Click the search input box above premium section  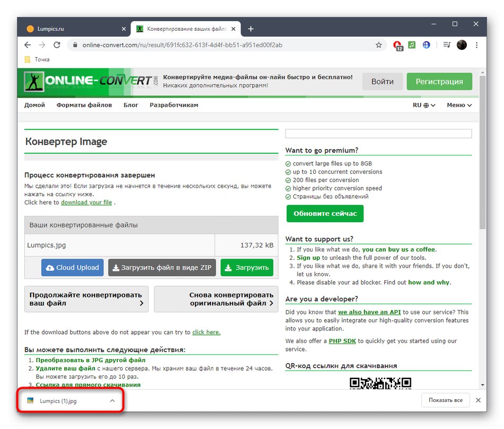point(378,134)
